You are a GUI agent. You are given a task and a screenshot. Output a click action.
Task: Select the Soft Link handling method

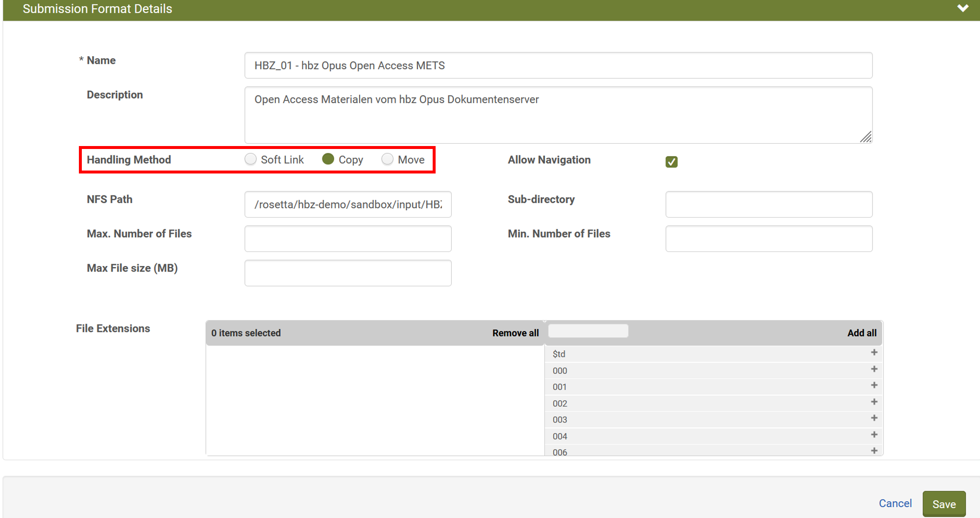coord(250,159)
